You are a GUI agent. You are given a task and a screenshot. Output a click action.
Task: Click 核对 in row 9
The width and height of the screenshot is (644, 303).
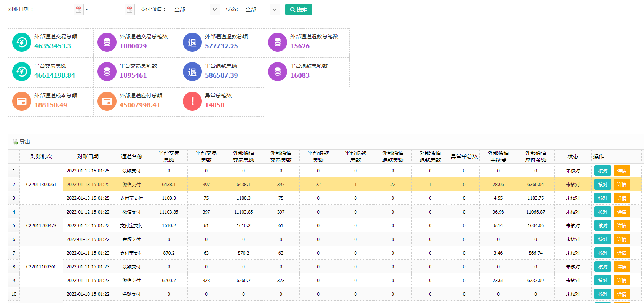[603, 280]
